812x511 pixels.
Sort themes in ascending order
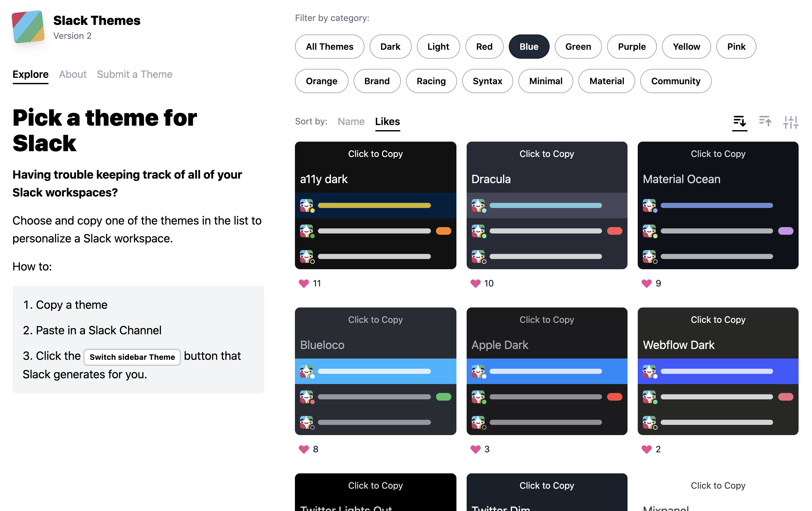click(765, 121)
